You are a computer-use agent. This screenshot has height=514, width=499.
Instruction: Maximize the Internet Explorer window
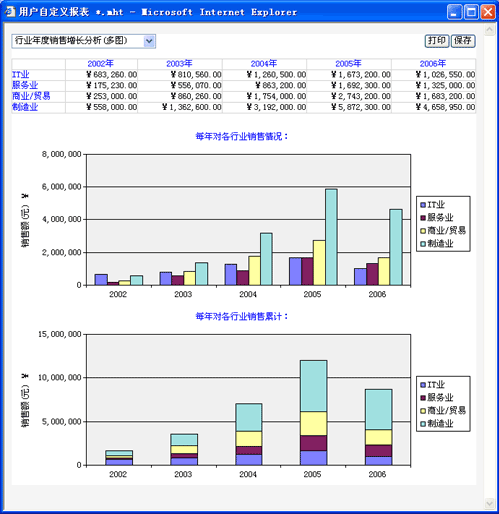471,12
